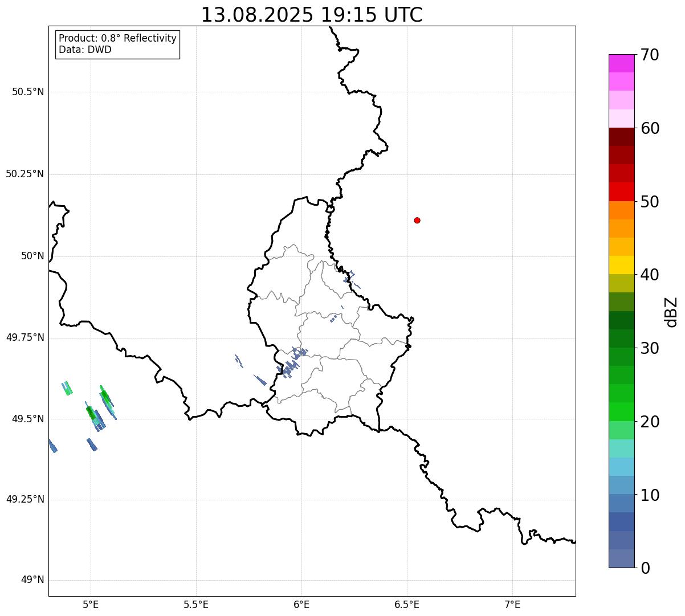
Task: Click the "Product: 0.8° Reflectivity" text
Action: pos(118,38)
